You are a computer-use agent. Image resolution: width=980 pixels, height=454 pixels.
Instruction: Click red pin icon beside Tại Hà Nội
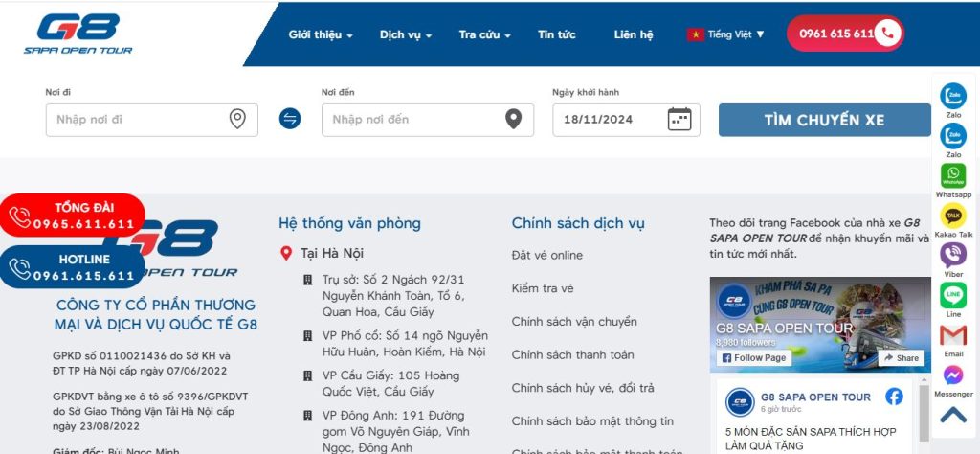[x=285, y=253]
